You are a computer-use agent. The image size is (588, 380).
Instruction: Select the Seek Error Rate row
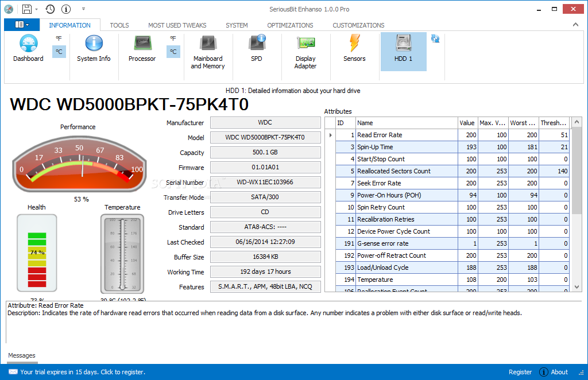click(452, 183)
